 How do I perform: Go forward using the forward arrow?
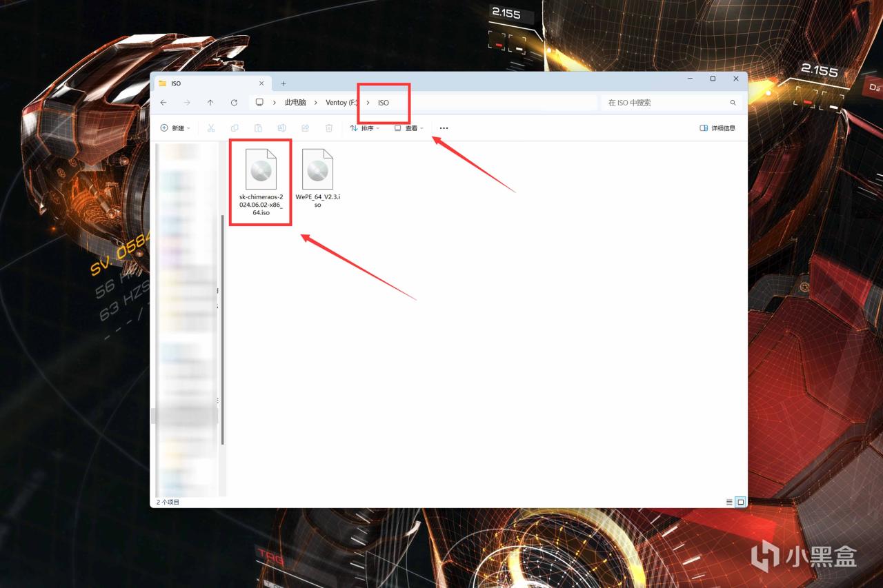coord(187,103)
